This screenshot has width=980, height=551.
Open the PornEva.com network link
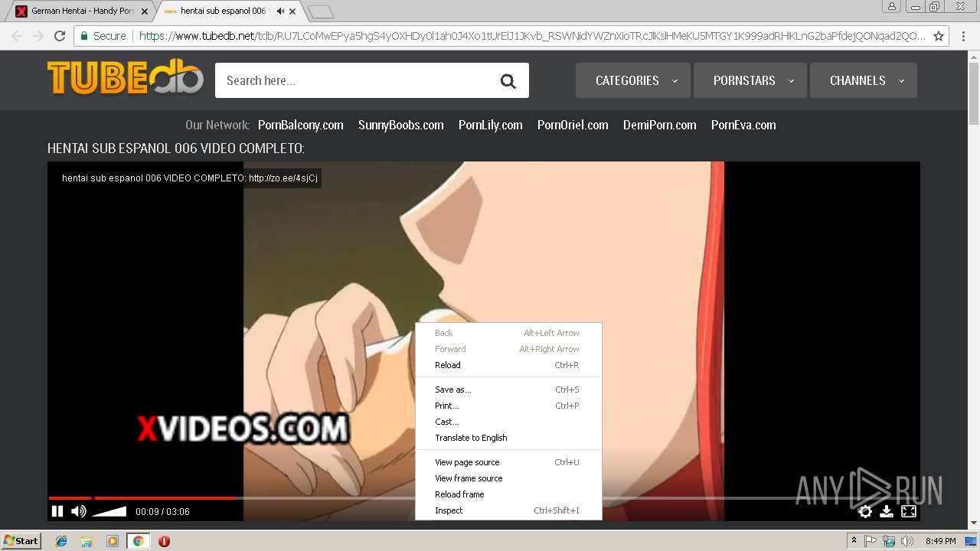coord(743,125)
